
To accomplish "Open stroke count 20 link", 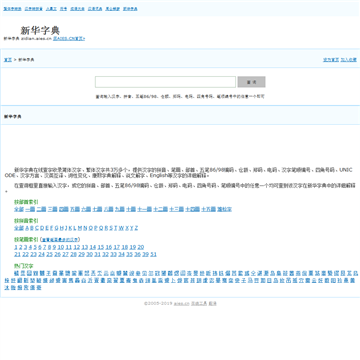I will [x=141, y=247].
